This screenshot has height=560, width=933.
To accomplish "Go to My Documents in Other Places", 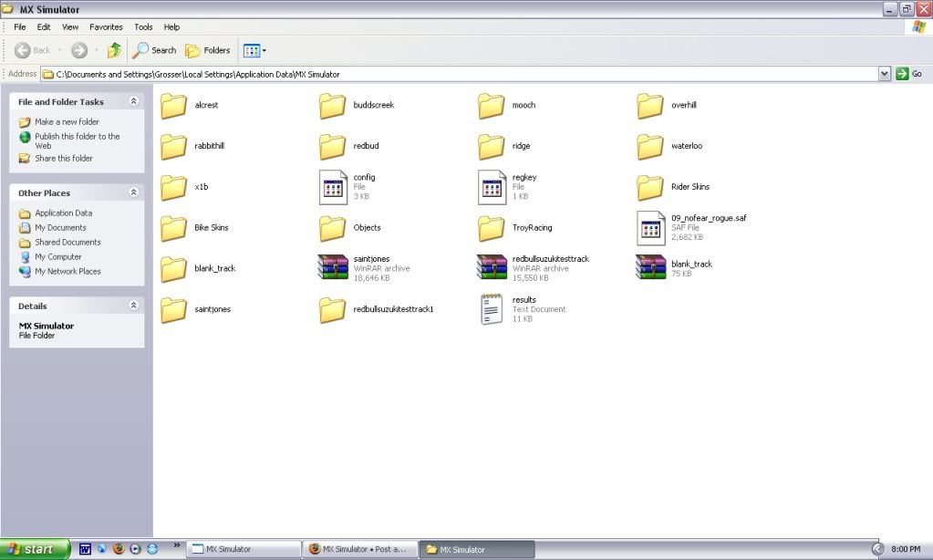I will [x=60, y=228].
